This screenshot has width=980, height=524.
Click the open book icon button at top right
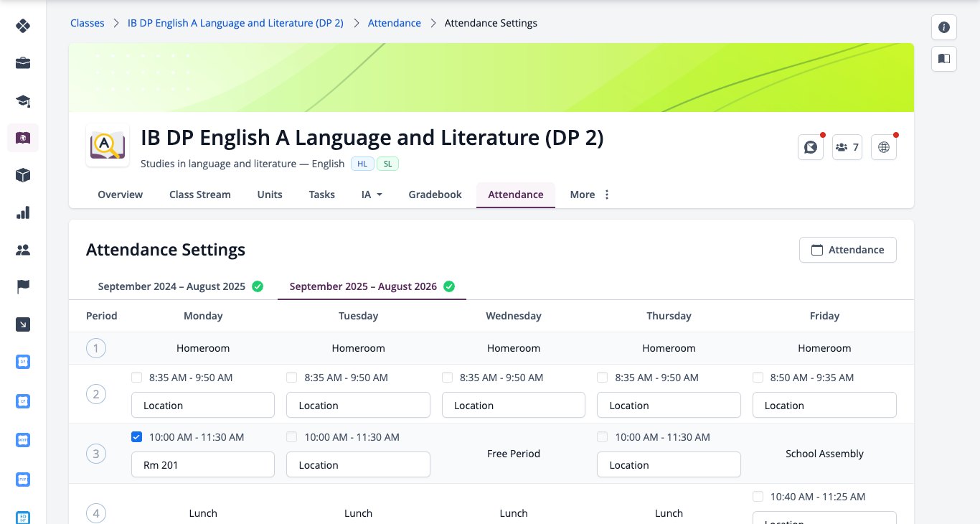(944, 58)
